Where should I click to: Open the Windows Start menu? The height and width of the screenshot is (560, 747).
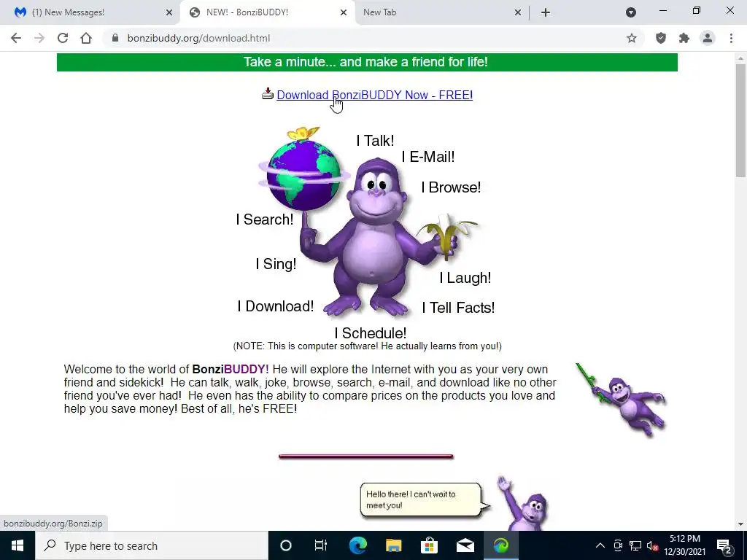18,545
